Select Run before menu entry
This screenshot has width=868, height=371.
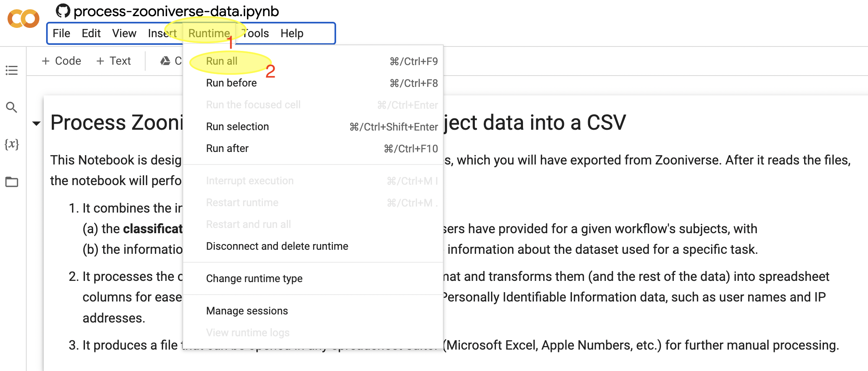pos(313,83)
